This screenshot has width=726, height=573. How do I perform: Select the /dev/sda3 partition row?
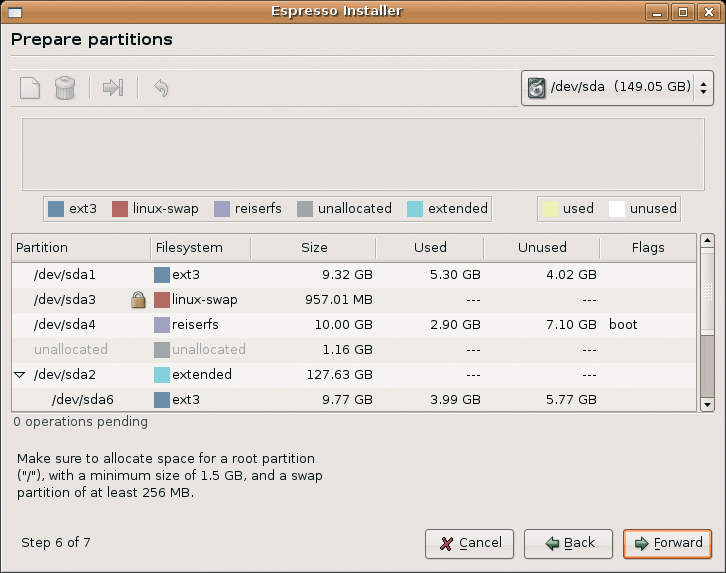[x=354, y=300]
